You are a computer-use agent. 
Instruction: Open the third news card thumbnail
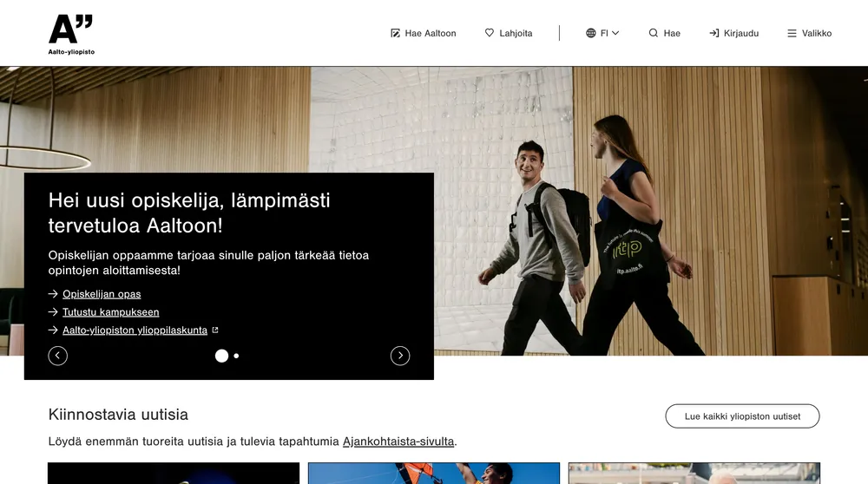[x=694, y=474]
